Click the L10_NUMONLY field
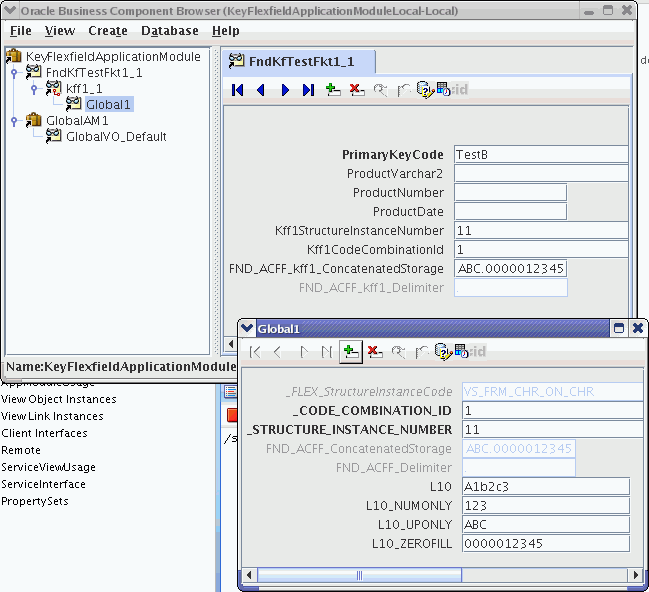 click(546, 505)
